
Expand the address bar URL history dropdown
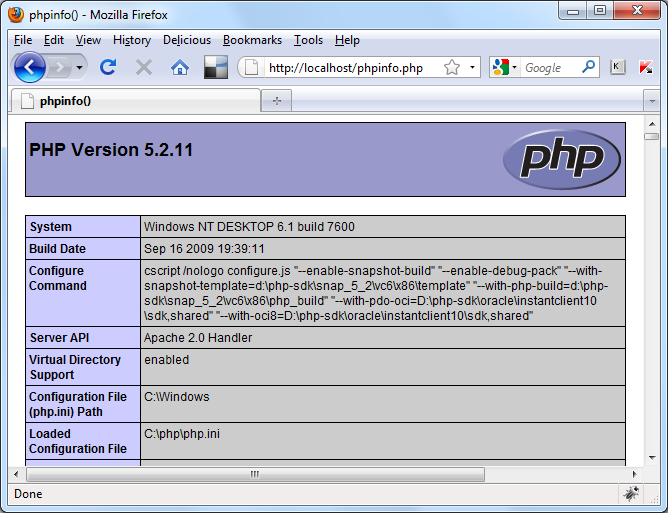472,67
